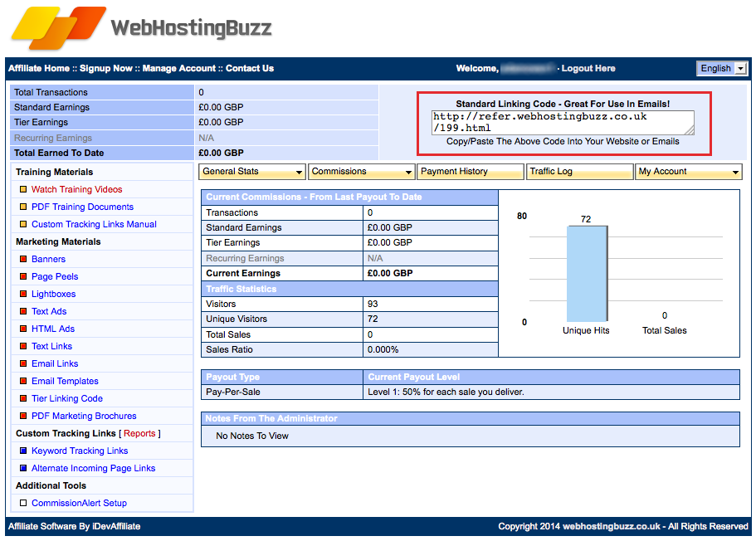Go to Affiliate Home
The image size is (756, 541).
(39, 69)
